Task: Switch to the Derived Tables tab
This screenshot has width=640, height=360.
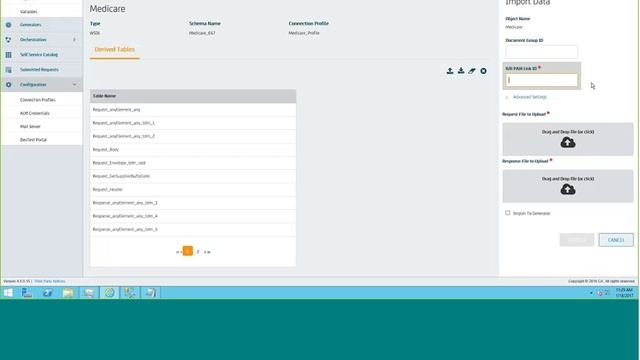Action: (x=115, y=49)
